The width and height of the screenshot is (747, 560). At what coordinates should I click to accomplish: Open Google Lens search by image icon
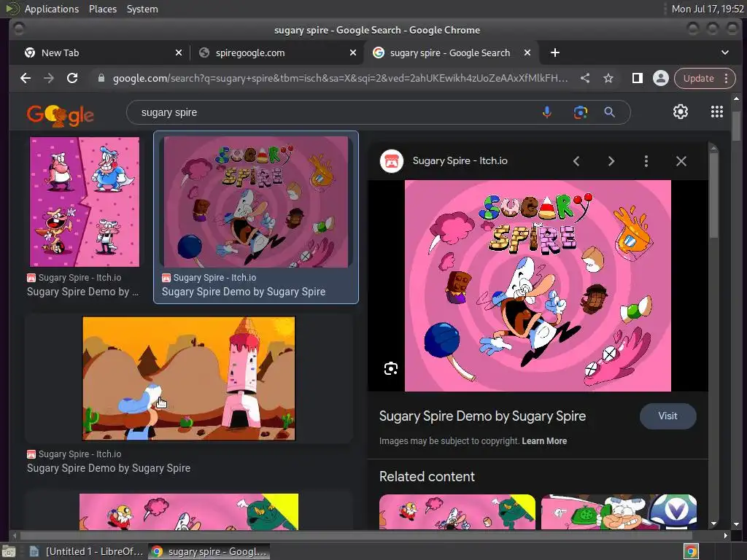coord(580,112)
